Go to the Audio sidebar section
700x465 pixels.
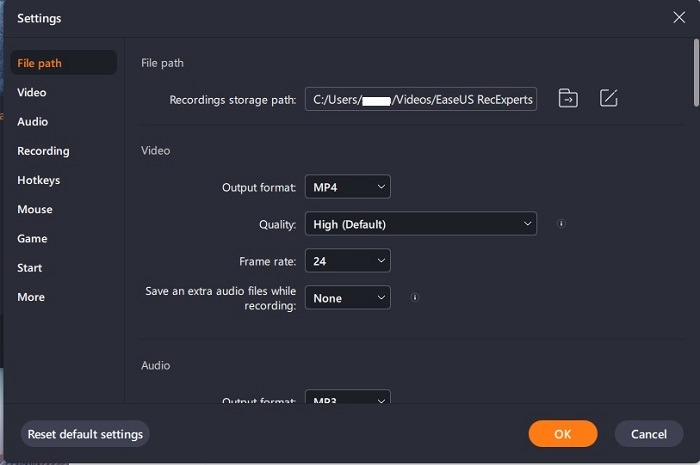click(33, 122)
